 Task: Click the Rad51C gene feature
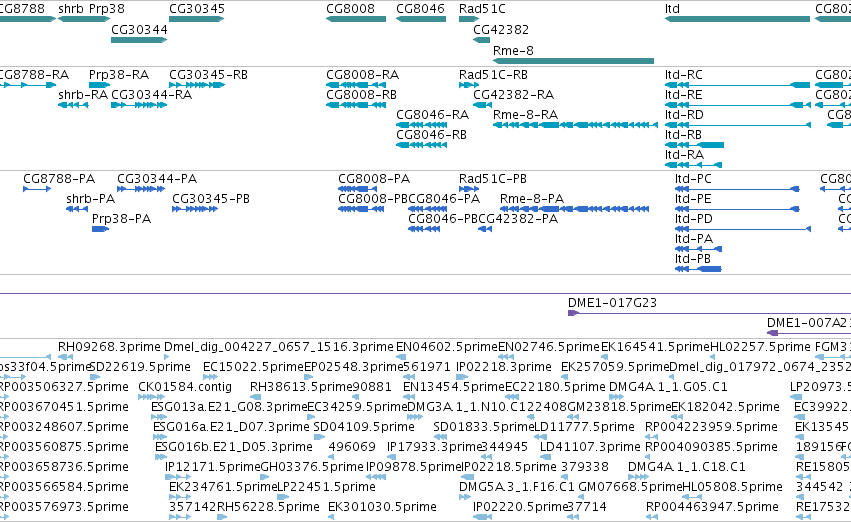click(469, 19)
